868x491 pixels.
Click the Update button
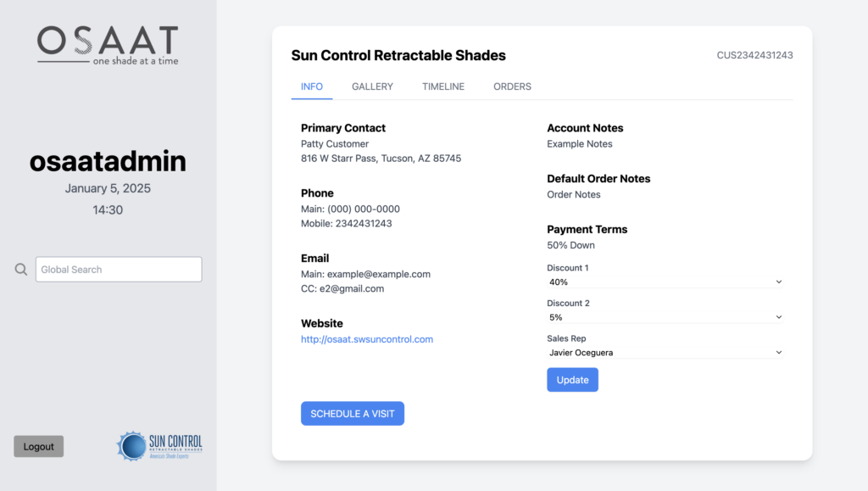click(x=572, y=380)
